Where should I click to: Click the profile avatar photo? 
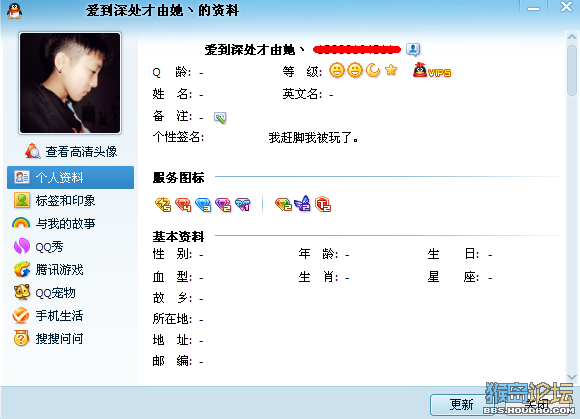click(70, 83)
